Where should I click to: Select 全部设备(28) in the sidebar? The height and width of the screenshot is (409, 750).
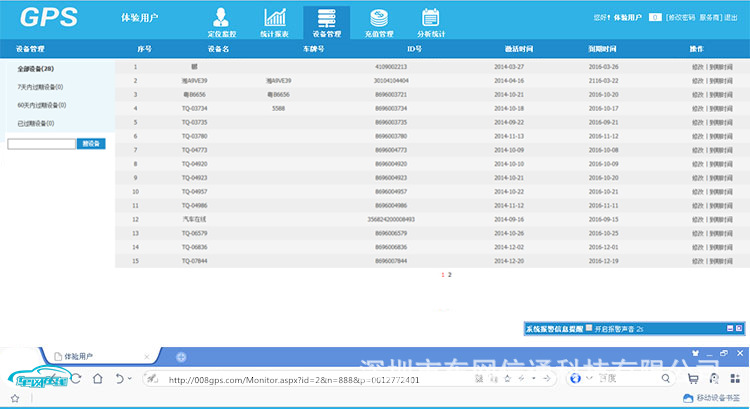coord(35,69)
